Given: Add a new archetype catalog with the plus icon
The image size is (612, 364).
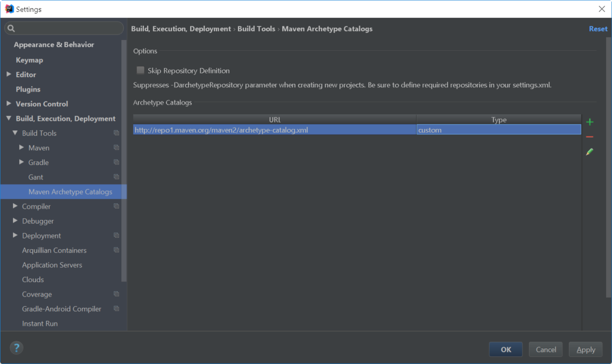Looking at the screenshot, I should click(x=590, y=122).
